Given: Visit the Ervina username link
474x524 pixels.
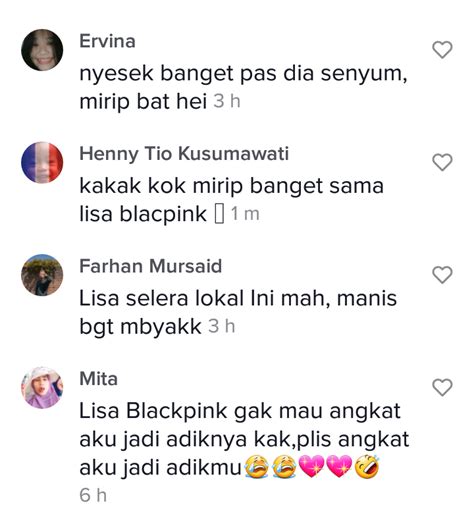Looking at the screenshot, I should pyautogui.click(x=107, y=41).
